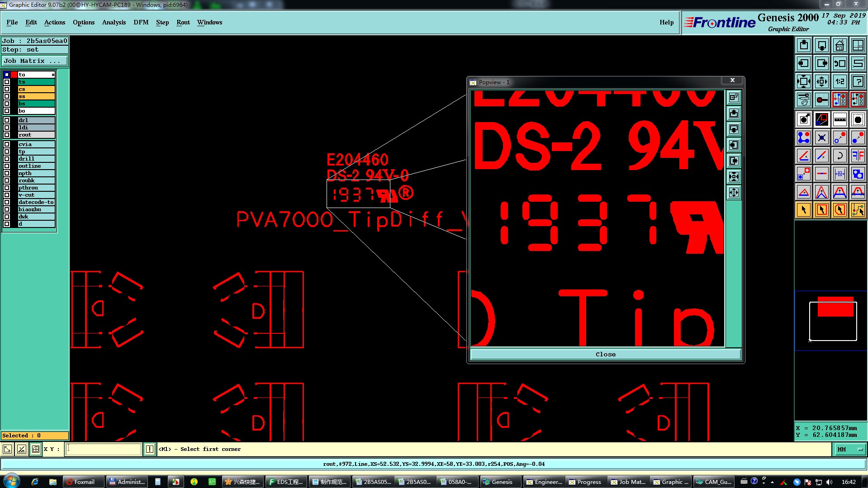Toggle display of layer 'ts'
Viewport: 868px width, 488px height.
click(x=7, y=82)
